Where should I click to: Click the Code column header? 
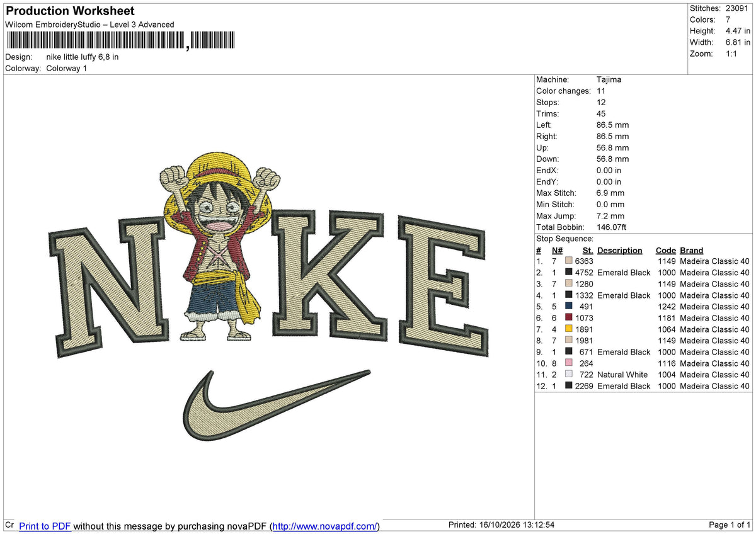click(665, 250)
